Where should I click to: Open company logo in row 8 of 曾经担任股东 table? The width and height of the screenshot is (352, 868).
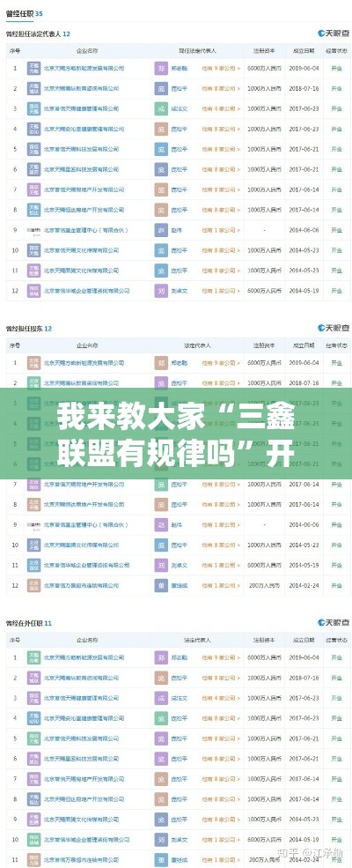coord(33,504)
